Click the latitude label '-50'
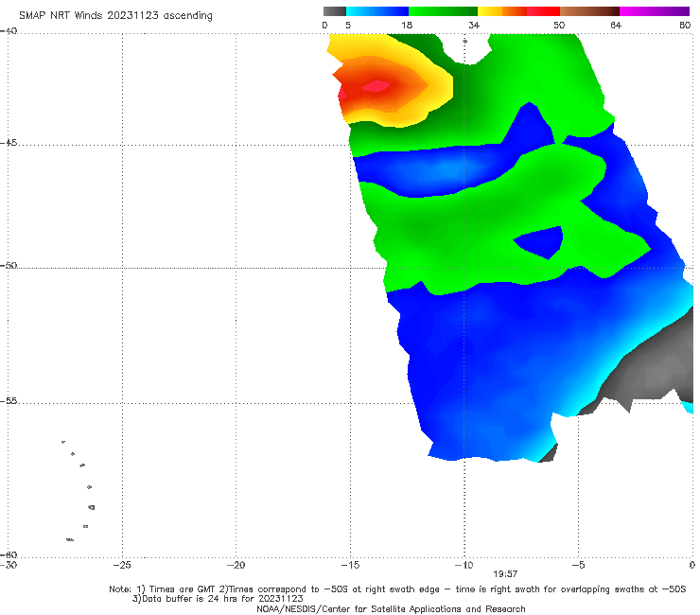 9,266
